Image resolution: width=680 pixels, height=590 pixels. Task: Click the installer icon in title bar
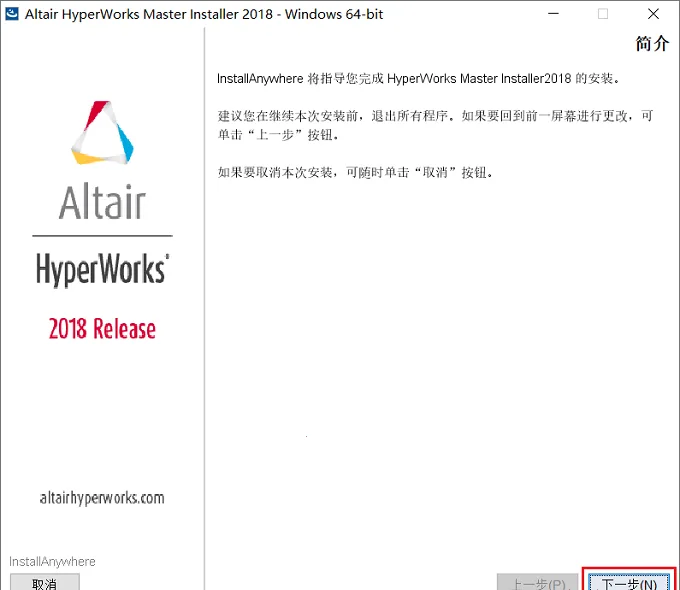(x=12, y=14)
